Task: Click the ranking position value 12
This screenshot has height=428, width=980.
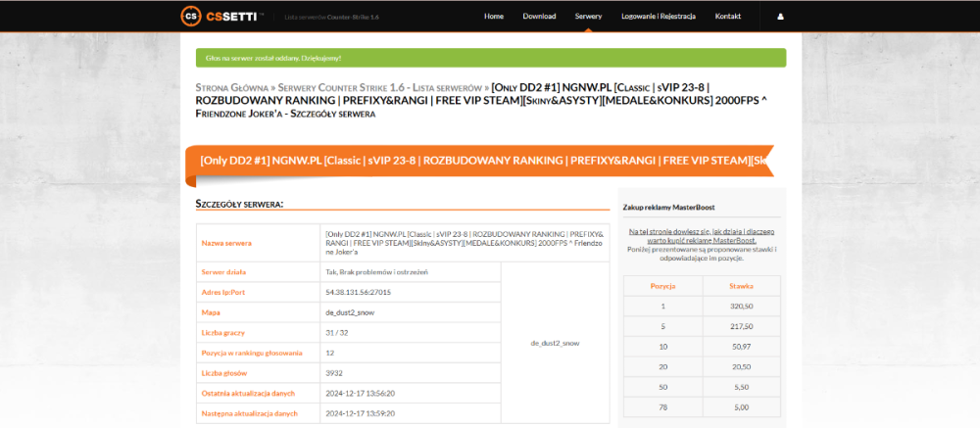Action: point(329,353)
